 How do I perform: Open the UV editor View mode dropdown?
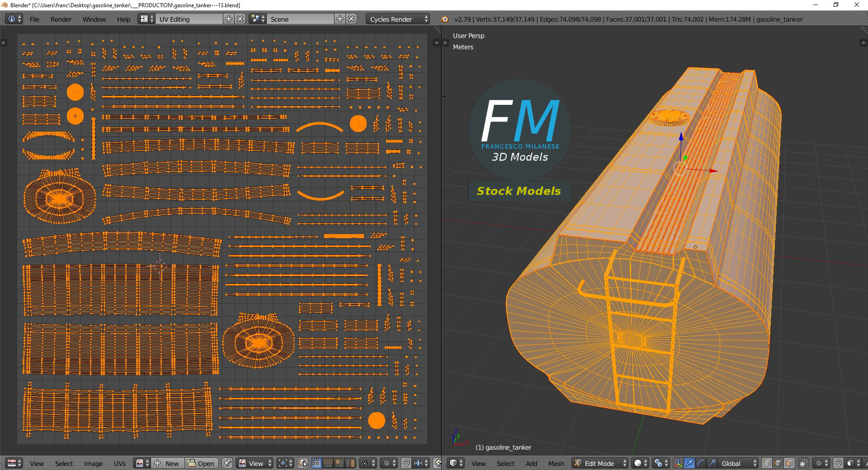click(255, 463)
